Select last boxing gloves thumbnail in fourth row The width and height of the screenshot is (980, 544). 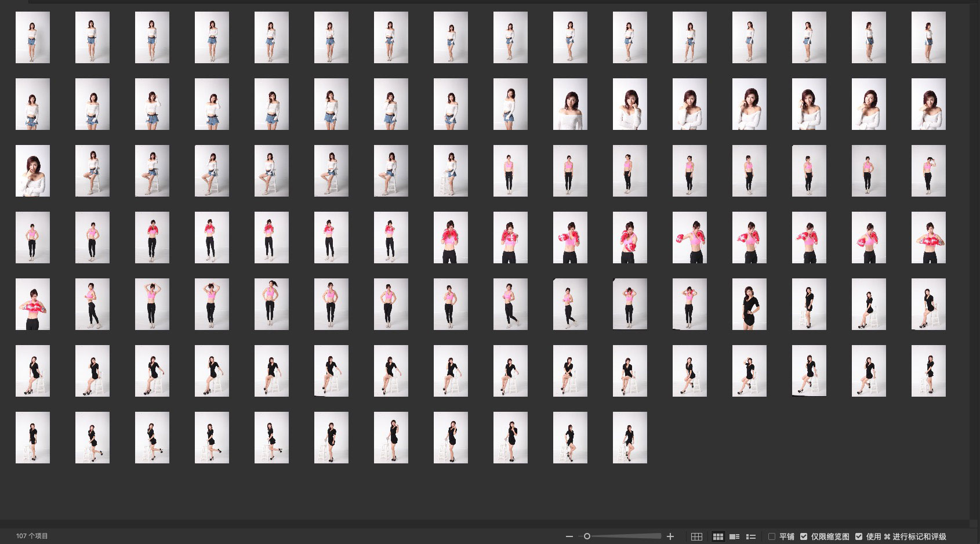click(928, 238)
